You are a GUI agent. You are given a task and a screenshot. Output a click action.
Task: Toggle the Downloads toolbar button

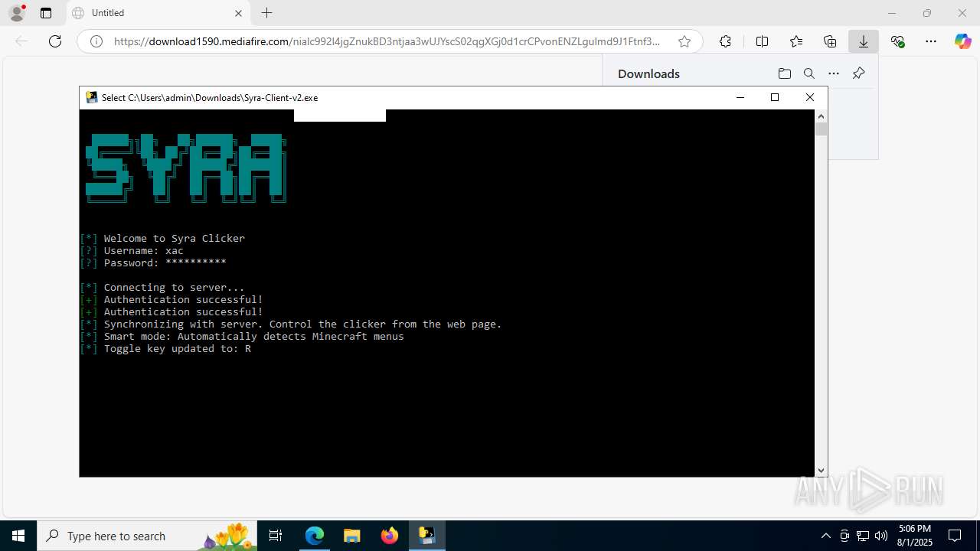point(864,41)
